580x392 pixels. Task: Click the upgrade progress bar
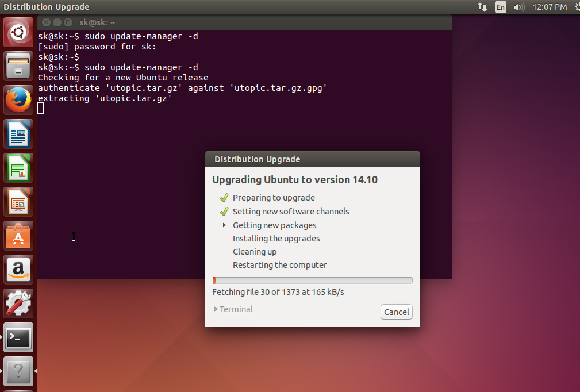(x=313, y=280)
